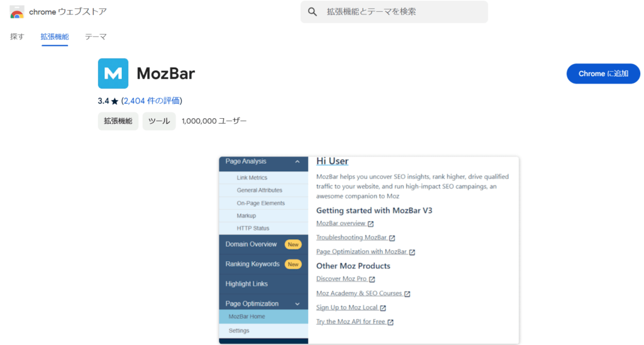644x345 pixels.
Task: Click external link icon beside MozBar overview
Action: tap(371, 224)
